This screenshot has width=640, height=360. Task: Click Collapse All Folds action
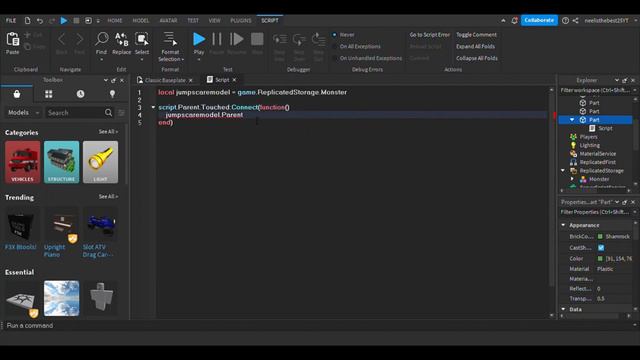click(x=477, y=58)
